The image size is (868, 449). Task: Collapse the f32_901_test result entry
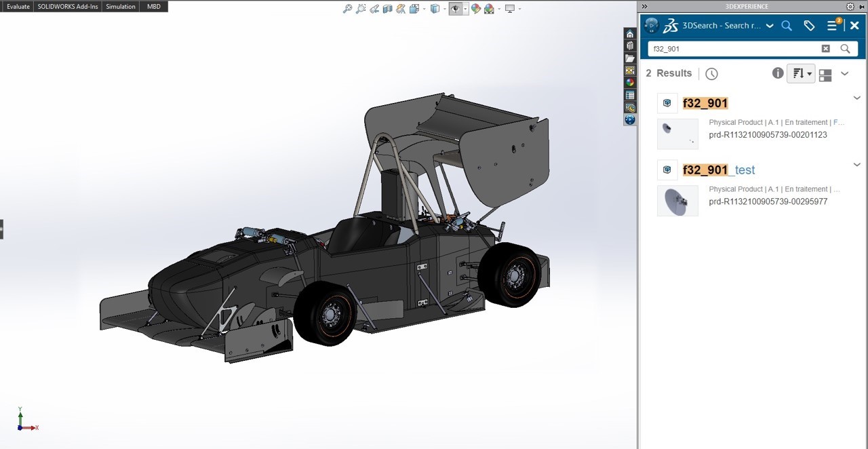856,164
